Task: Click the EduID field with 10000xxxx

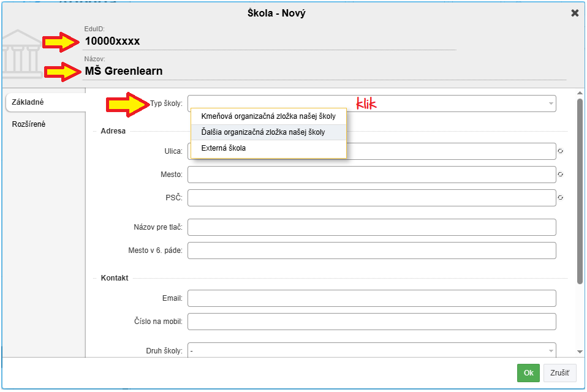Action: (270, 42)
